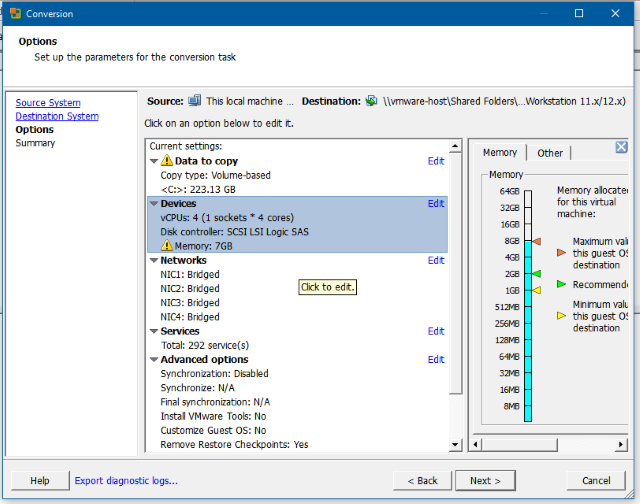Open the Source System step link
The image size is (640, 504).
(48, 103)
